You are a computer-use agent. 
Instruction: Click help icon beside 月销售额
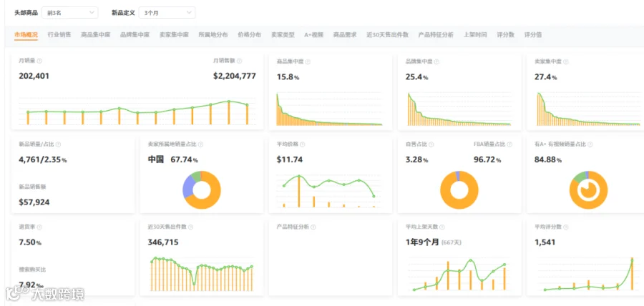(x=240, y=61)
